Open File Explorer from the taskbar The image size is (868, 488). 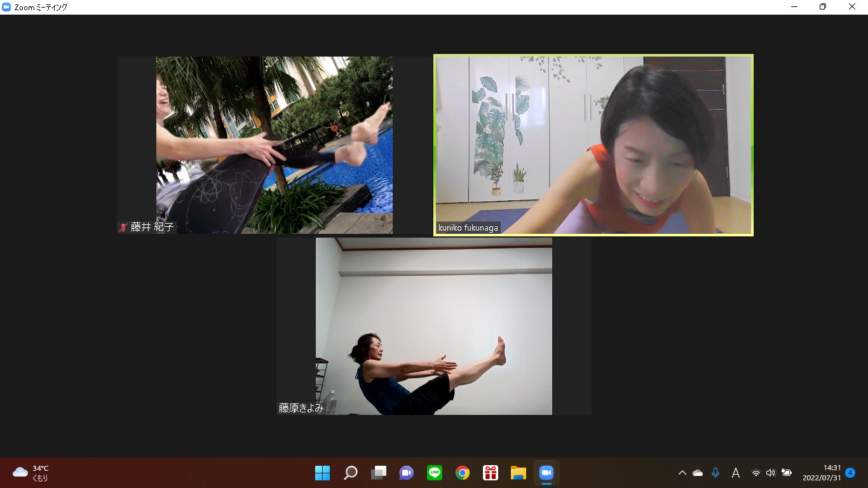pyautogui.click(x=519, y=473)
